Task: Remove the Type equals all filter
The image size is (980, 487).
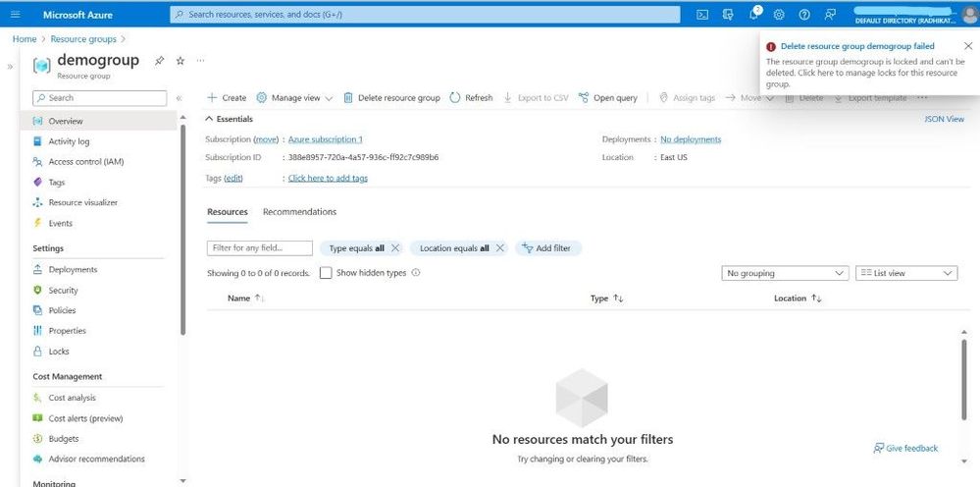Action: coord(395,248)
